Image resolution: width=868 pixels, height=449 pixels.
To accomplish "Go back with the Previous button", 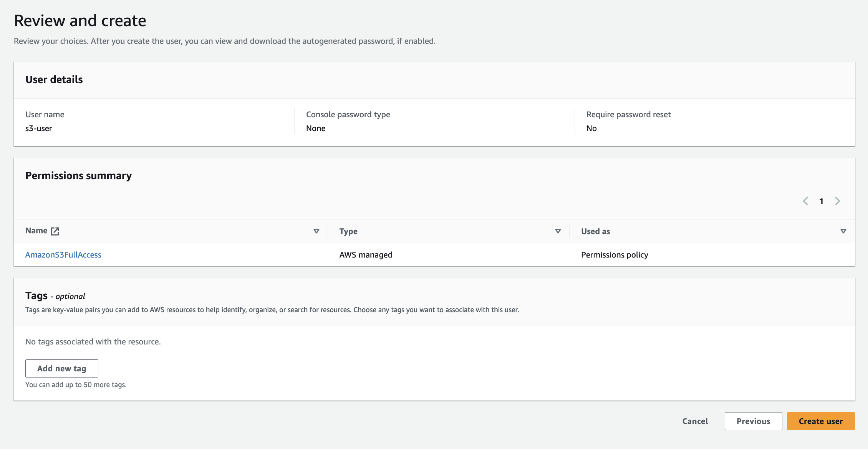I will [753, 421].
